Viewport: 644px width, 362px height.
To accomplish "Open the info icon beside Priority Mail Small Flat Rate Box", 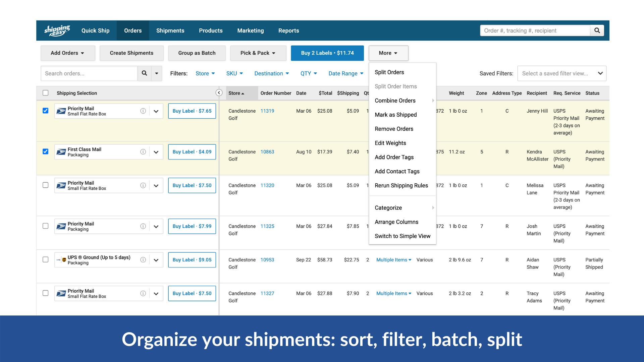I will click(143, 111).
